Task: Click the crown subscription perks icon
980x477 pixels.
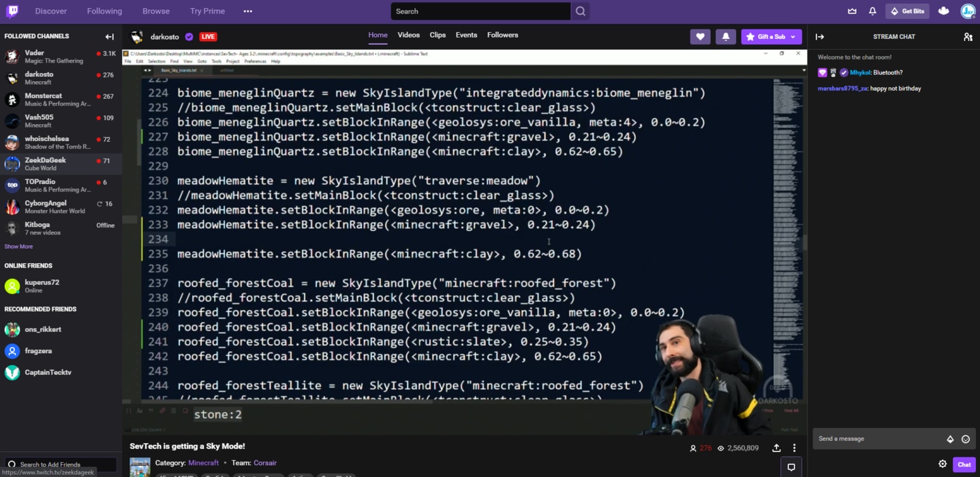Action: click(851, 11)
